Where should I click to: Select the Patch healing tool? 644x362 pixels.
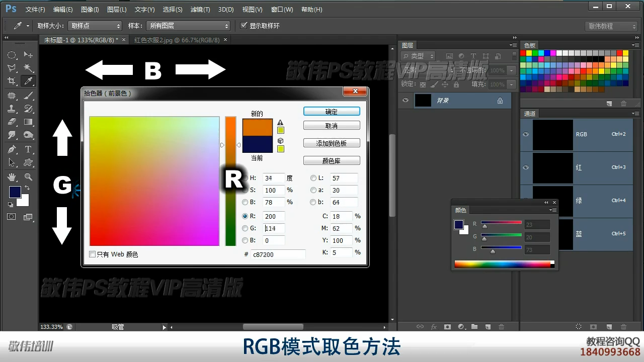tap(12, 95)
